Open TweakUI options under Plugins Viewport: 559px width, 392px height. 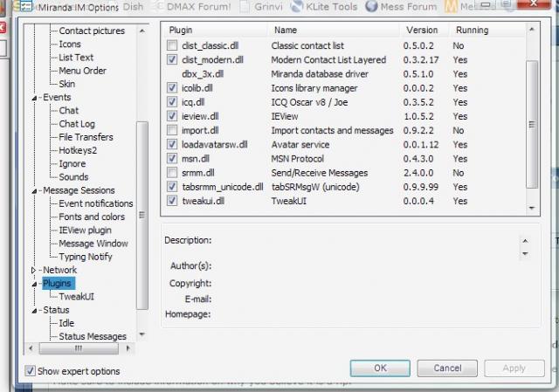(77, 297)
